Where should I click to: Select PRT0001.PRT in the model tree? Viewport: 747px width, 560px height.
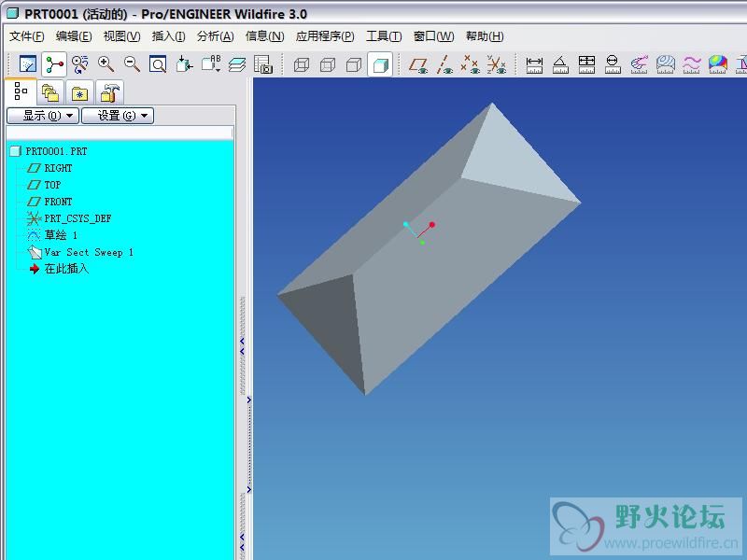56,151
